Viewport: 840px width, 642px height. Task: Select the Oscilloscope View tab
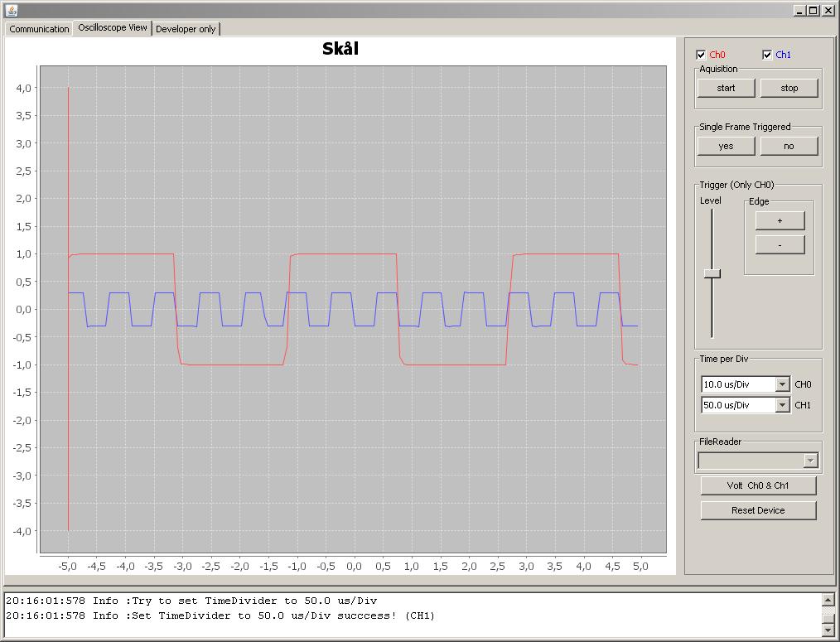pyautogui.click(x=112, y=28)
